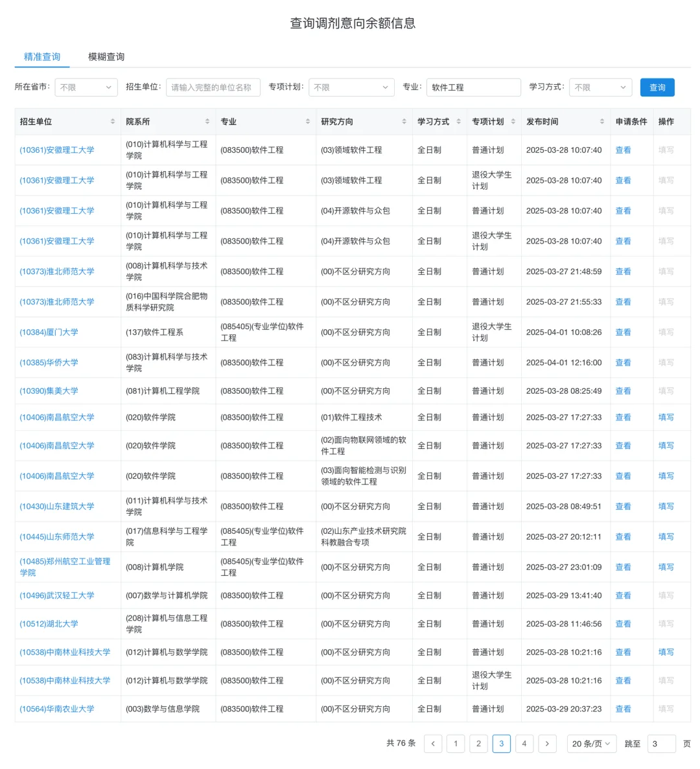
Task: Open the 专项计划 dropdown
Action: [x=351, y=87]
